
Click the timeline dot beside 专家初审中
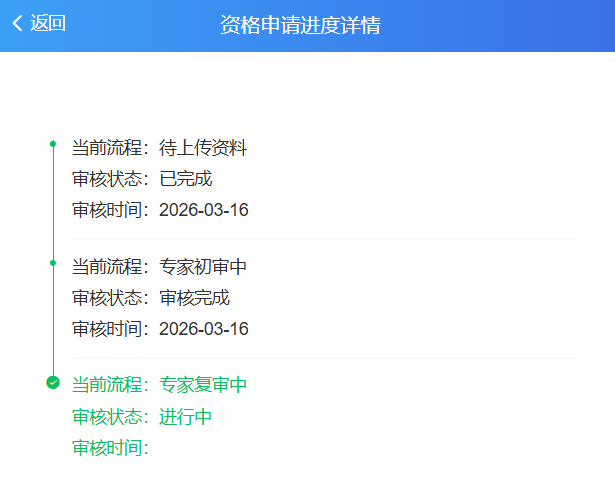coord(53,263)
